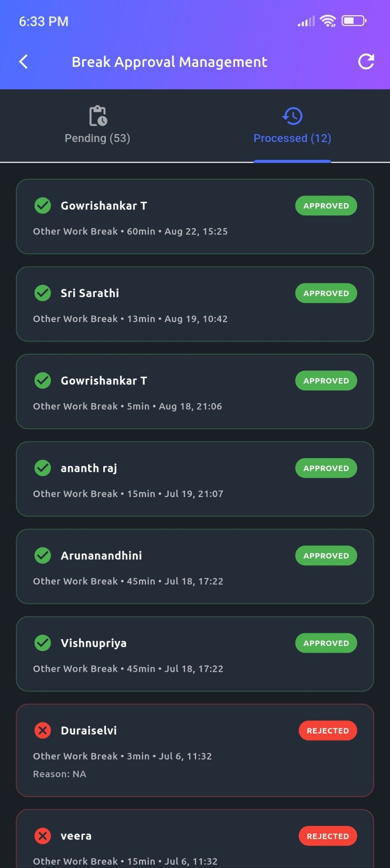This screenshot has height=868, width=390.
Task: Tap the Wi-Fi status bar icon
Action: coord(328,21)
